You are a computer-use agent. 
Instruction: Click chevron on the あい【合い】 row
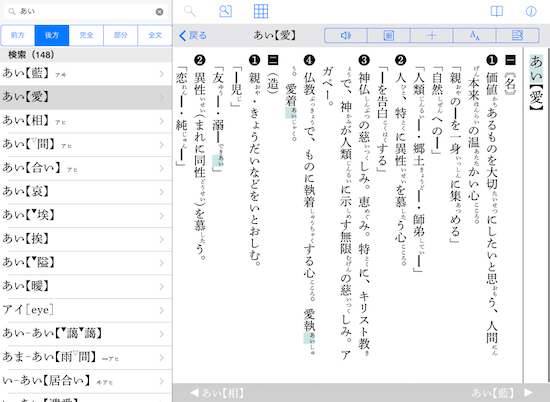[x=161, y=168]
